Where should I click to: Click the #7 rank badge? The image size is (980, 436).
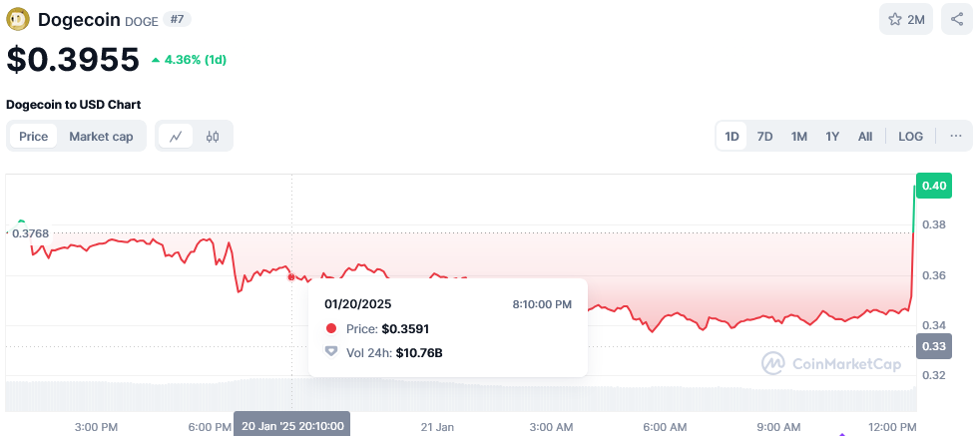point(177,19)
